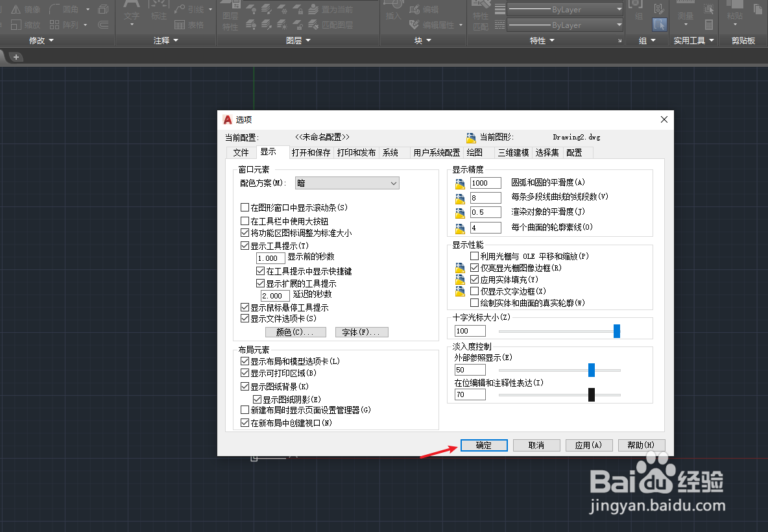
Task: Click the unlock layer icon in 图层 panel
Action: (298, 25)
